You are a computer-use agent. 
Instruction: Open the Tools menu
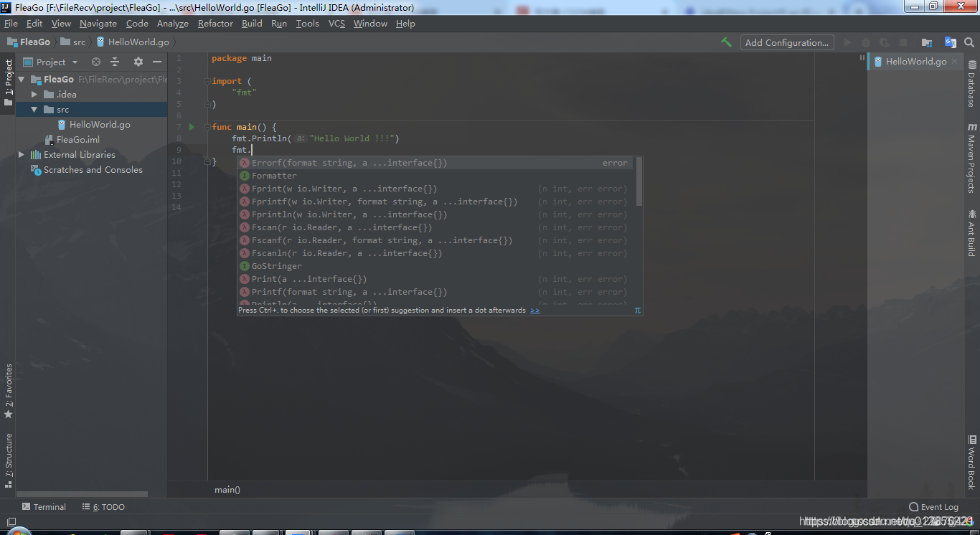[307, 24]
